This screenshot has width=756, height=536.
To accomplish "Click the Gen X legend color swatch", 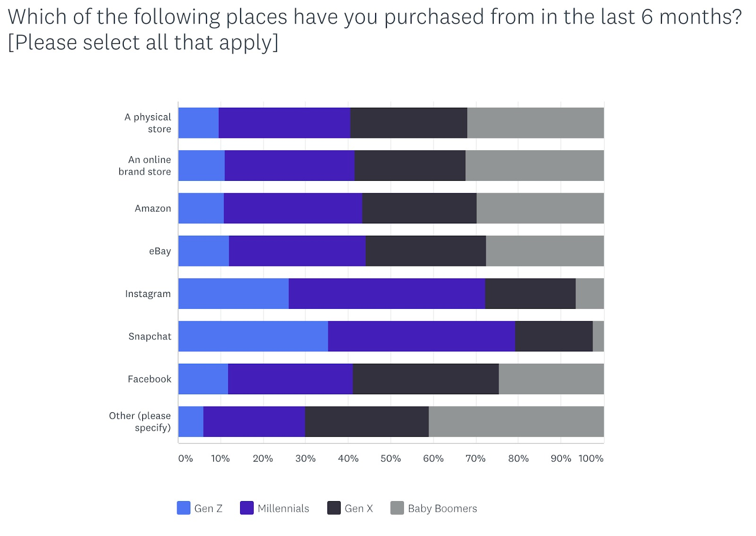I will (x=334, y=508).
